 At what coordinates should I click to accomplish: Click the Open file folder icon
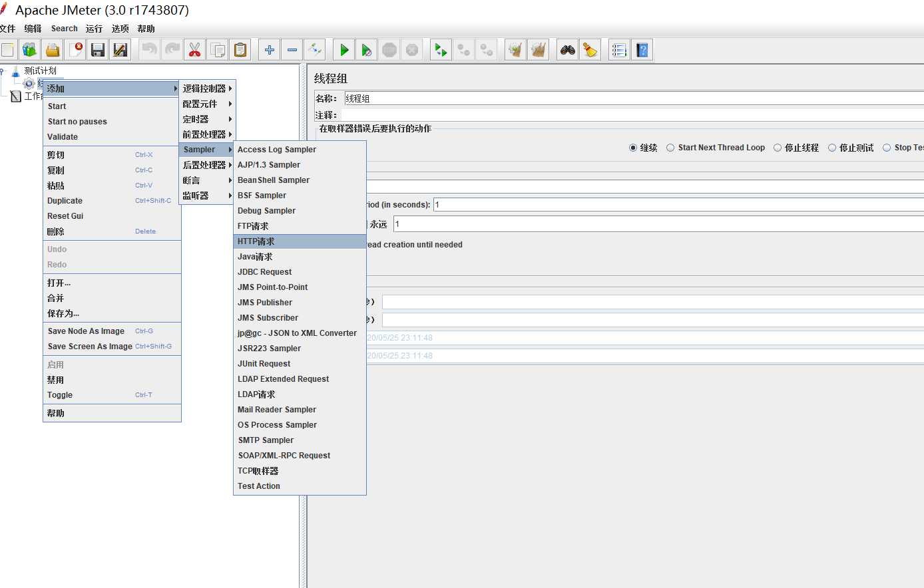coord(53,50)
